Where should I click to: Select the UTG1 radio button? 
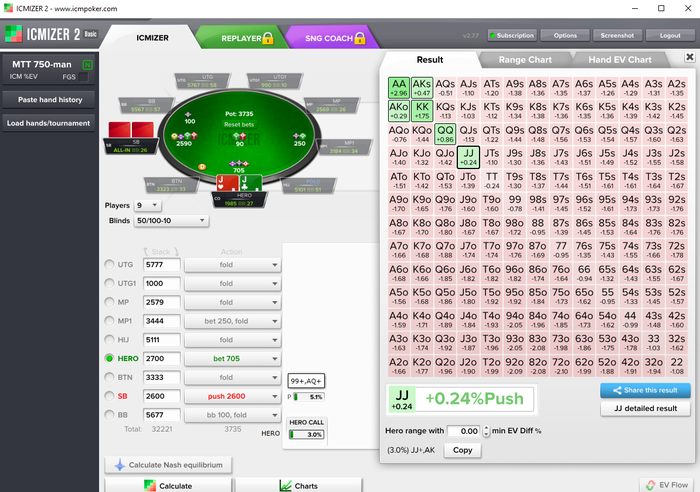(109, 283)
